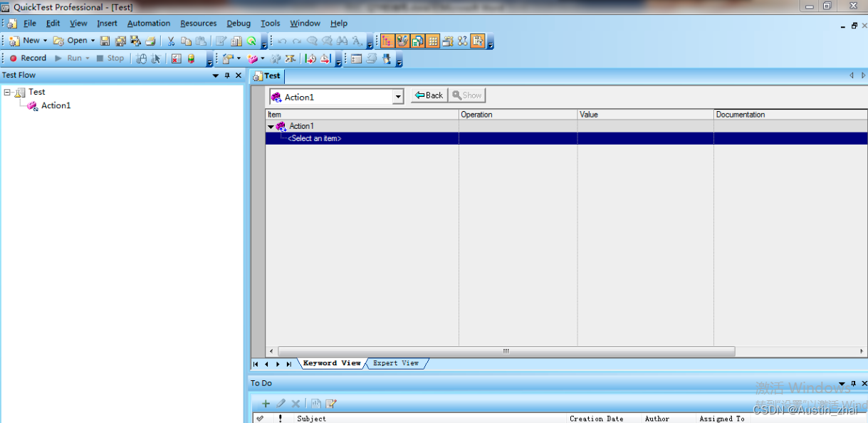Collapse the Test node in Test Flow
This screenshot has width=868, height=423.
pyautogui.click(x=7, y=92)
